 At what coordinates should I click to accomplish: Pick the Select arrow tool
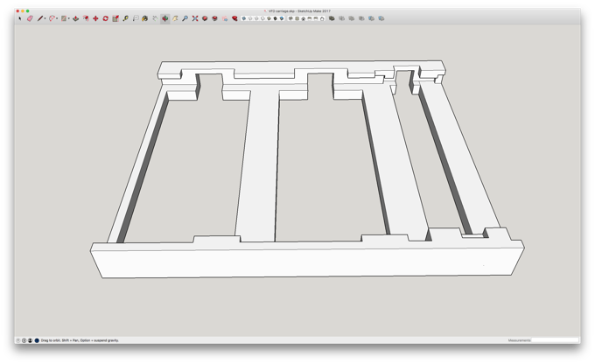pos(20,18)
